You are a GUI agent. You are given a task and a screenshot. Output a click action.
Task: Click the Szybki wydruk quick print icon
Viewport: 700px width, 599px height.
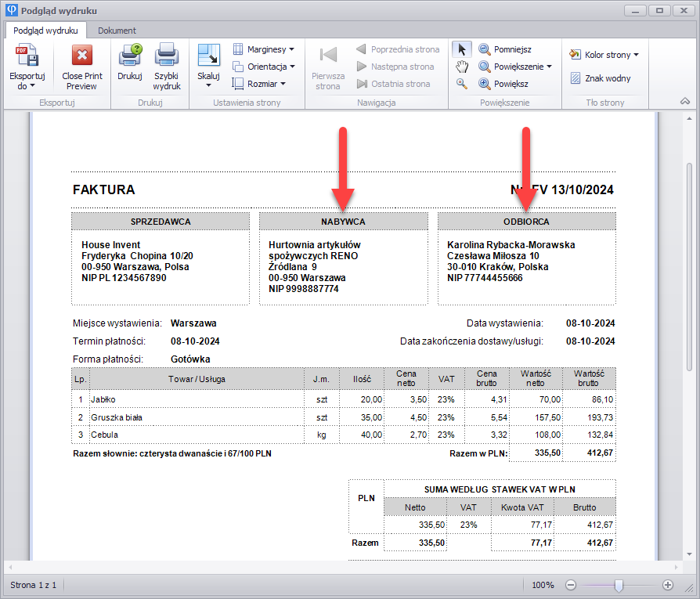tap(166, 56)
